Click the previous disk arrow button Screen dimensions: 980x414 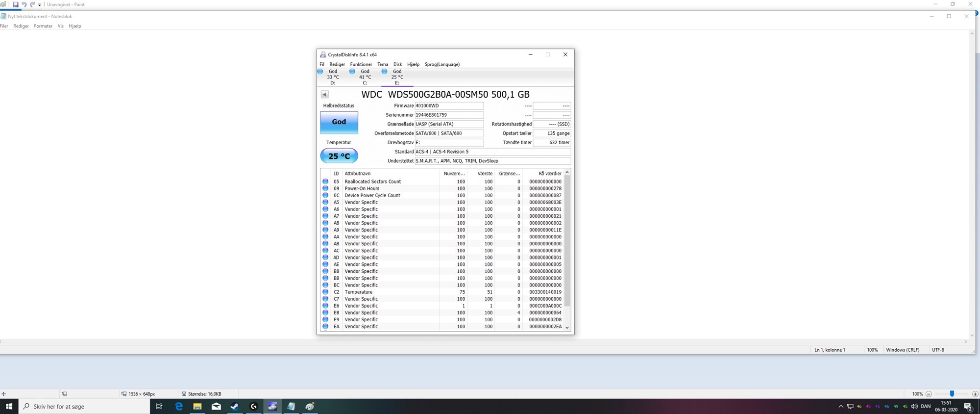pyautogui.click(x=324, y=95)
